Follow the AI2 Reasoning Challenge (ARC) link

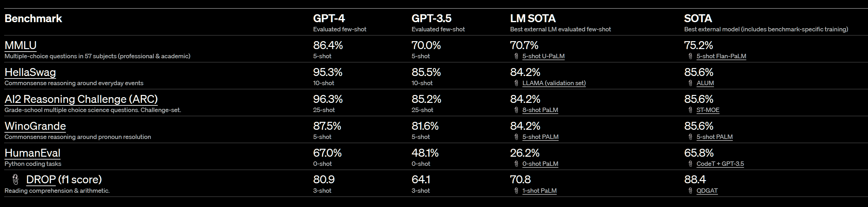point(81,99)
